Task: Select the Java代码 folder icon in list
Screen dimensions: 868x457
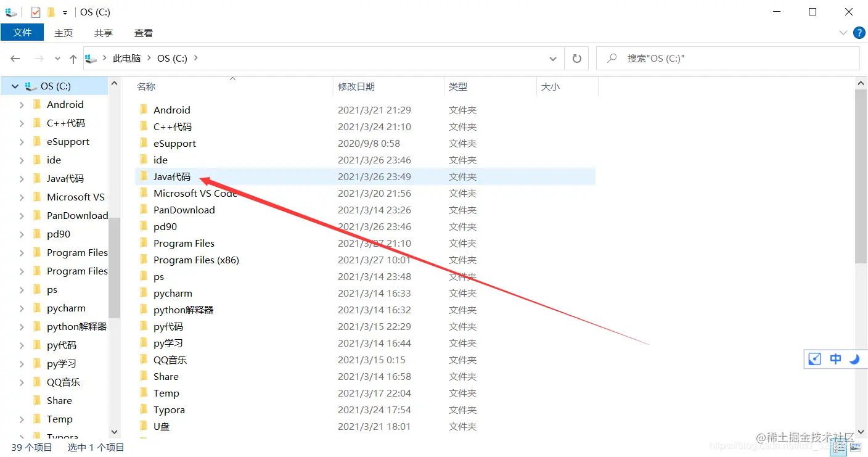Action: (144, 176)
